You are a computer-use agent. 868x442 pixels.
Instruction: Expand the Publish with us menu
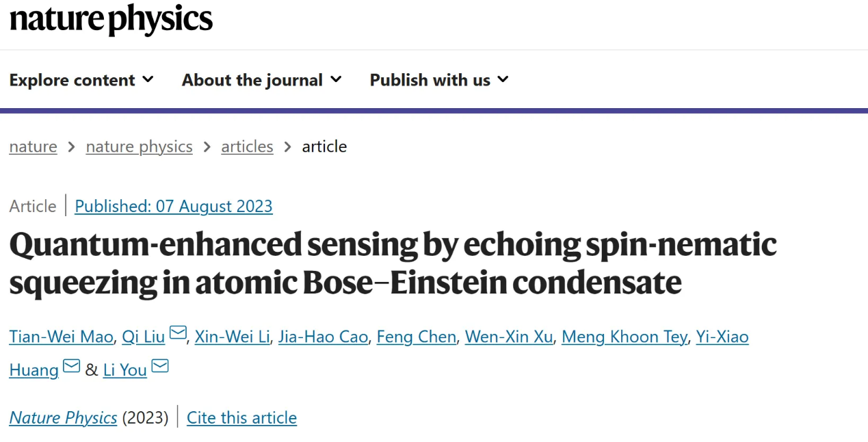click(439, 80)
